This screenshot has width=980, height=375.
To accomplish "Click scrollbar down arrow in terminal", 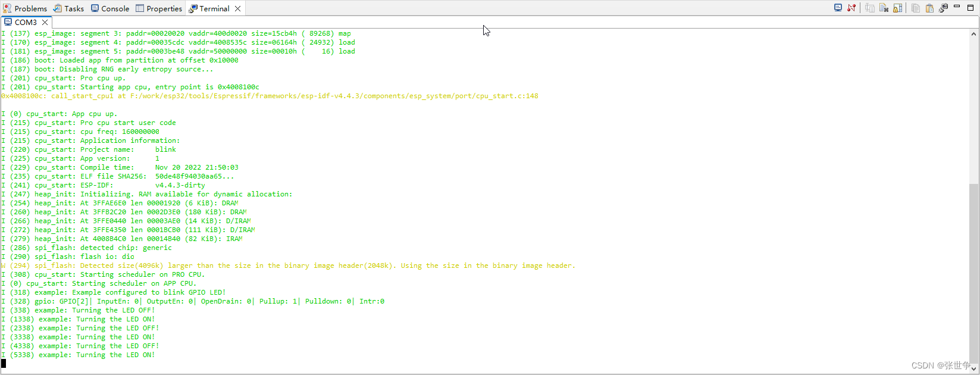I will [x=973, y=368].
